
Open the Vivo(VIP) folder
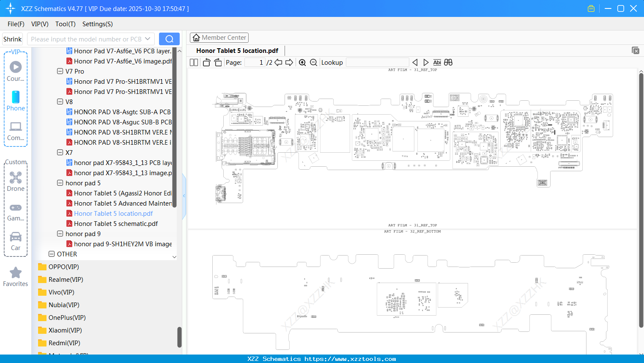56,292
